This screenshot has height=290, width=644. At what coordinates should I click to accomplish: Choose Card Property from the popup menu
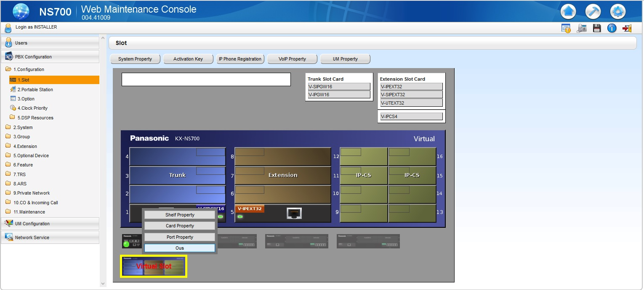click(180, 226)
